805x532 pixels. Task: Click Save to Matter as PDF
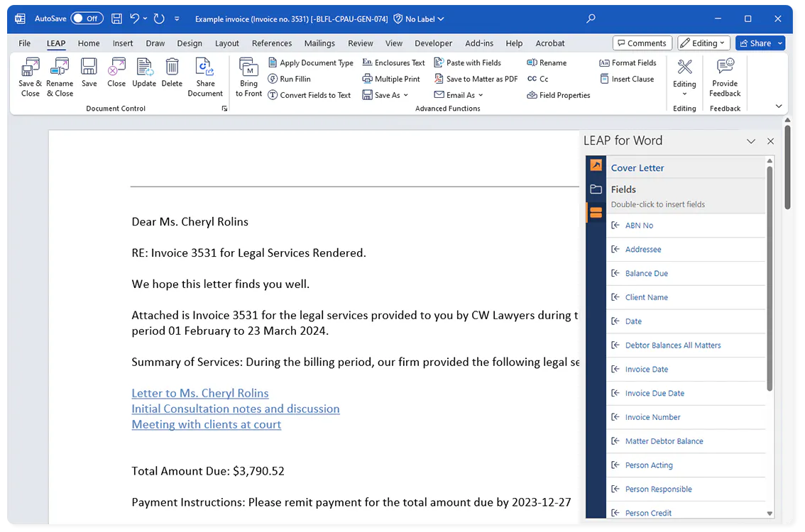point(476,79)
